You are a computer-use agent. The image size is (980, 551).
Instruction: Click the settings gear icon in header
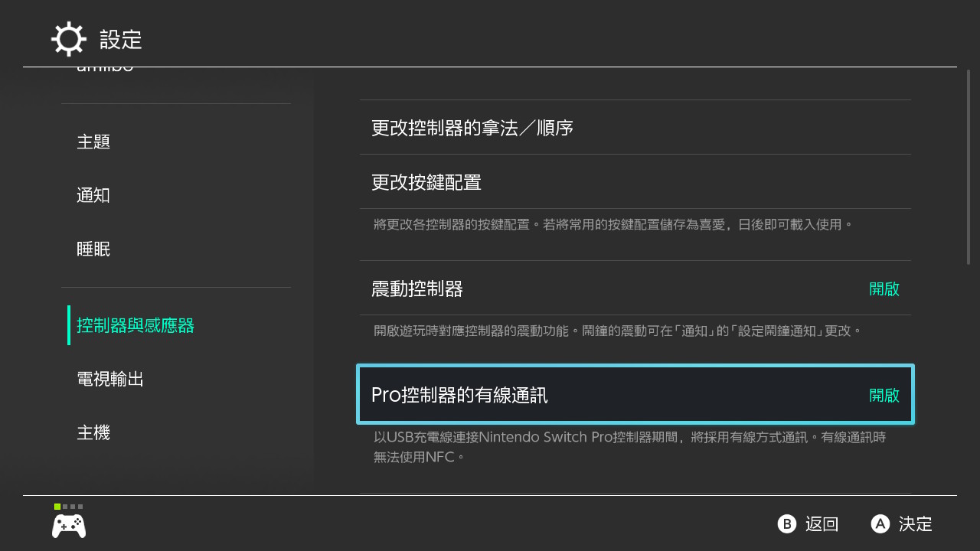[x=68, y=39]
